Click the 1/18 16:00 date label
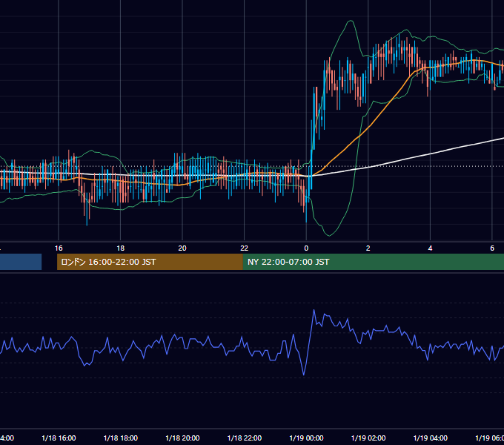The image size is (504, 445). (59, 438)
